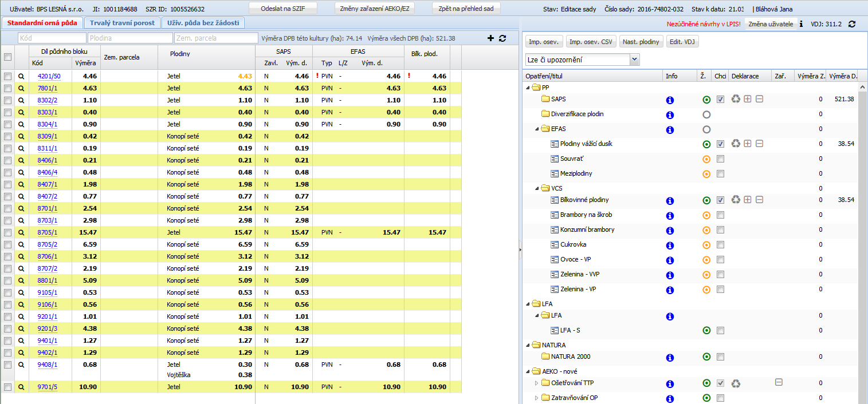Click the info icon for NATURA 2000
Image resolution: width=868 pixels, height=404 pixels.
click(x=670, y=357)
